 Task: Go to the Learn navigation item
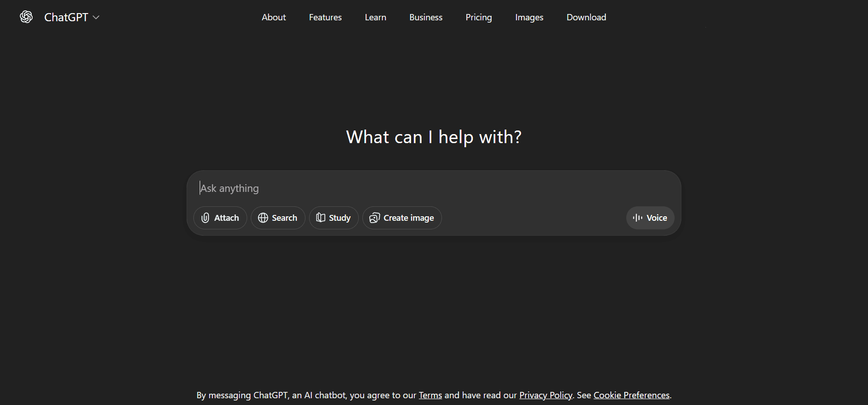point(375,17)
